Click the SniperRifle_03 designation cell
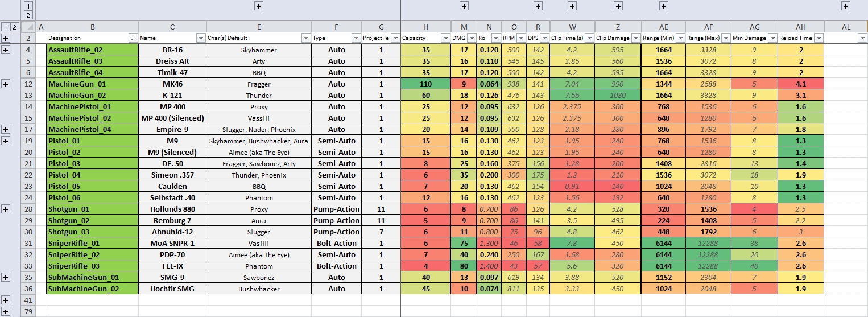 click(x=93, y=266)
